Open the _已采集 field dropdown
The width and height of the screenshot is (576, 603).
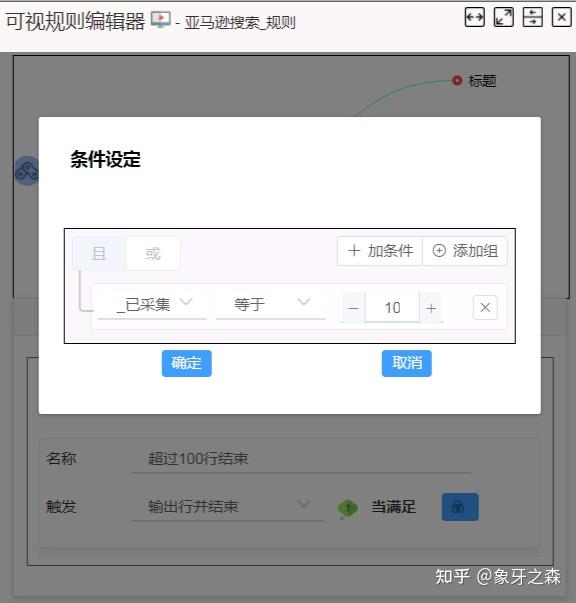(x=152, y=305)
